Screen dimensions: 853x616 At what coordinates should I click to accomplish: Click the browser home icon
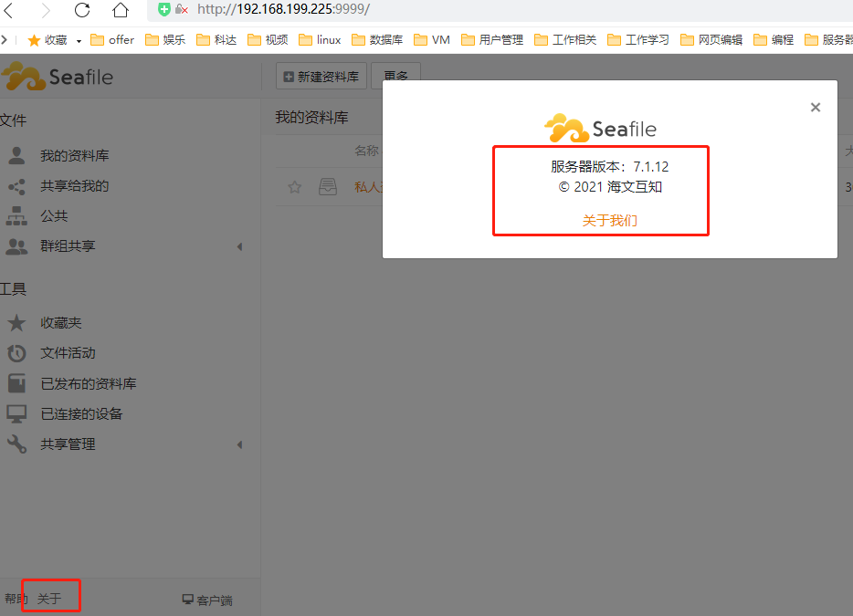tap(121, 11)
